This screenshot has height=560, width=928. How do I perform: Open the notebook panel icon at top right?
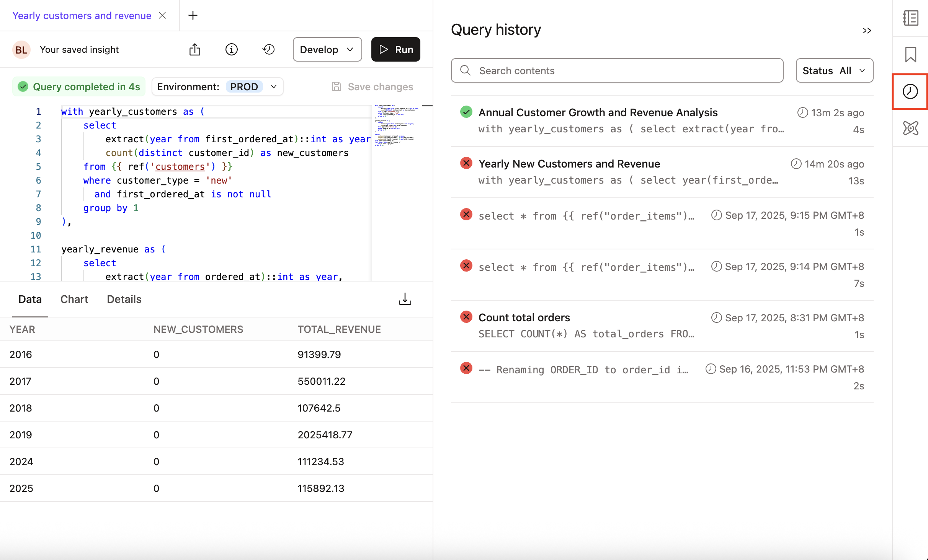910,18
